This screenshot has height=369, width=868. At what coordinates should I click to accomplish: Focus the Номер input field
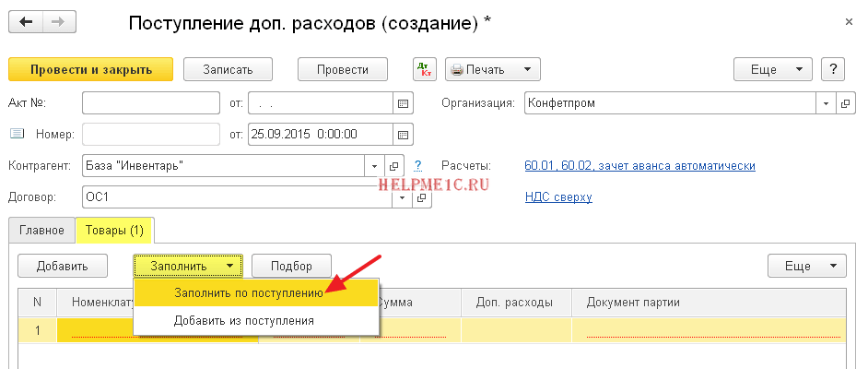point(151,134)
